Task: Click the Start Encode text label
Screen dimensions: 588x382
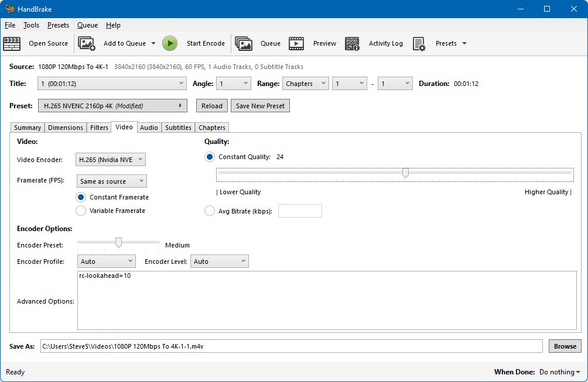Action: click(x=206, y=43)
